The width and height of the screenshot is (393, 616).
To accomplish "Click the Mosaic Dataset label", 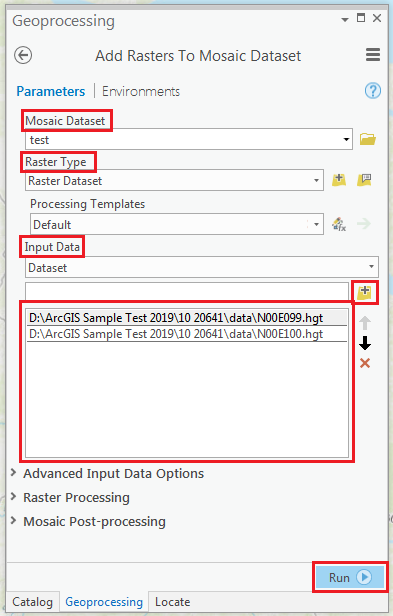I will pyautogui.click(x=65, y=121).
